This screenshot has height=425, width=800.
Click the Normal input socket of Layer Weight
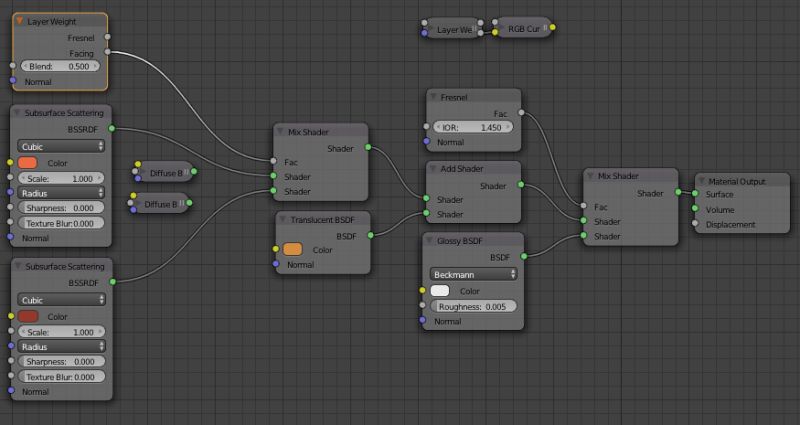pyautogui.click(x=13, y=81)
